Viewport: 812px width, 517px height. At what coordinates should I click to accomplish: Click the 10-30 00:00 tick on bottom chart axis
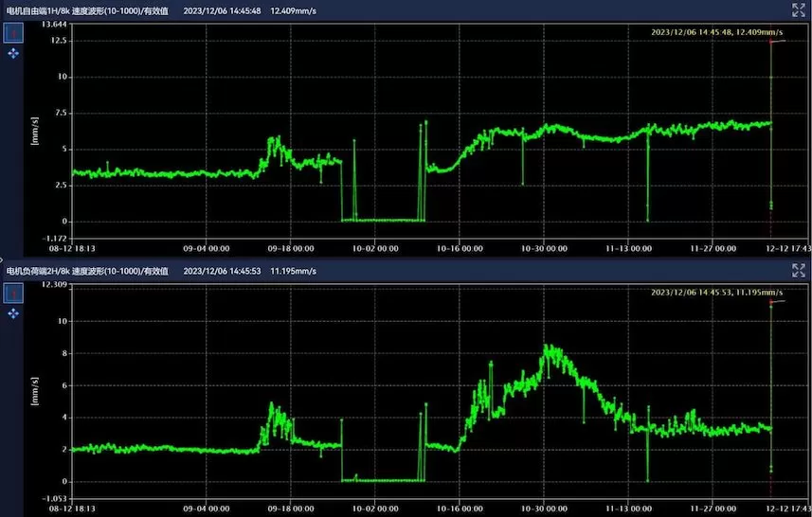click(x=544, y=508)
